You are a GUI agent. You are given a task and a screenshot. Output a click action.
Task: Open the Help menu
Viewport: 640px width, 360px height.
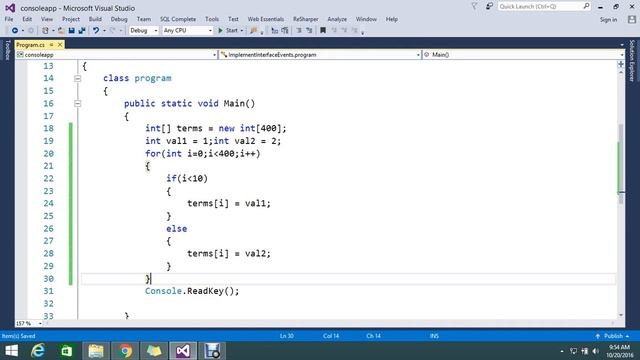click(x=391, y=19)
